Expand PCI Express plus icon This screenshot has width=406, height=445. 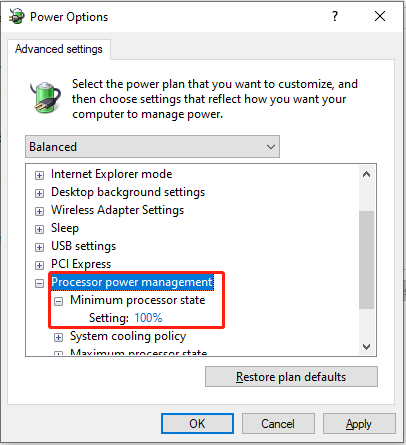[39, 265]
